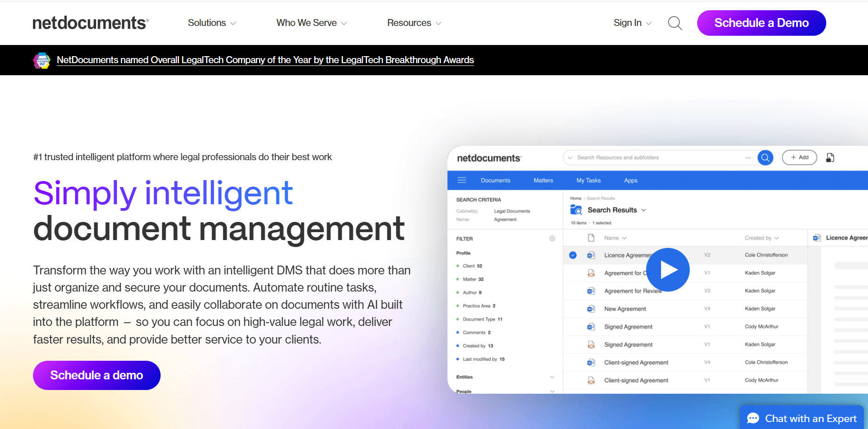This screenshot has height=429, width=868.
Task: Click the document type column header icon
Action: 591,238
